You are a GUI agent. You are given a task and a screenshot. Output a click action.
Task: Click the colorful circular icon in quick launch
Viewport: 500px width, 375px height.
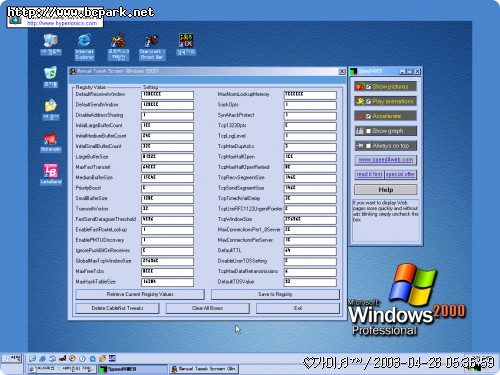click(72, 359)
